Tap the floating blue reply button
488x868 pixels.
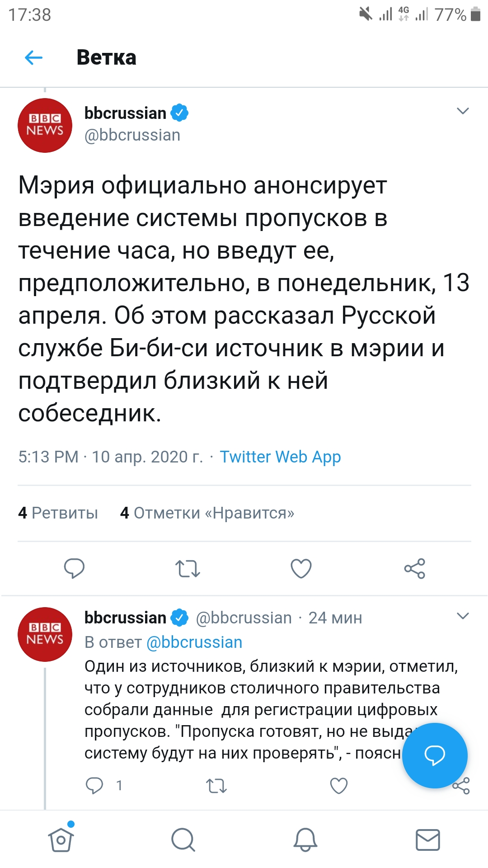pos(435,755)
